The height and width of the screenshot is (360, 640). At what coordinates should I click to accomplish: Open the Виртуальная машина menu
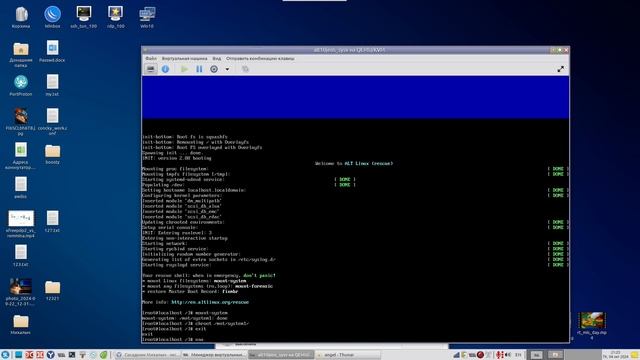[x=184, y=58]
